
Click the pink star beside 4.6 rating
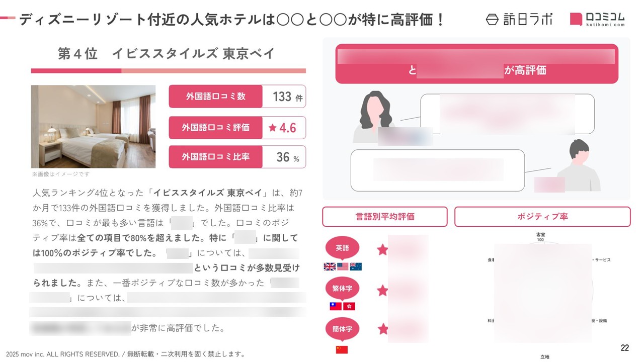pos(273,128)
